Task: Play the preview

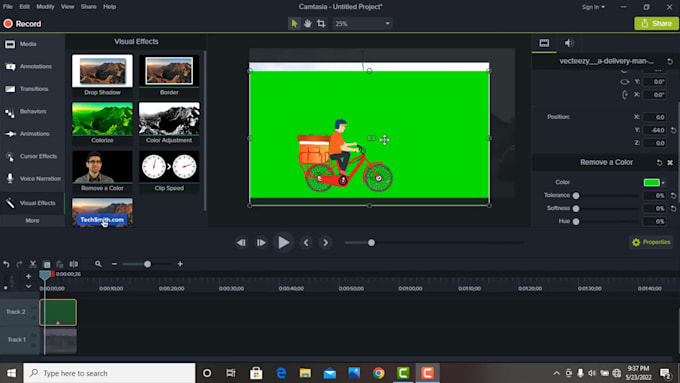Action: [x=283, y=242]
